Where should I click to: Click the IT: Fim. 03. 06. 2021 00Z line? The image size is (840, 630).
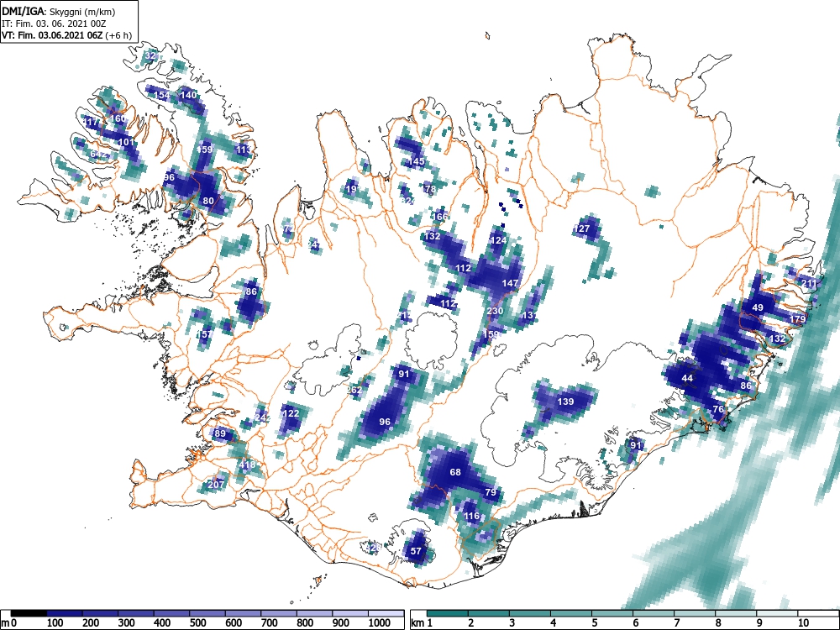click(x=54, y=24)
